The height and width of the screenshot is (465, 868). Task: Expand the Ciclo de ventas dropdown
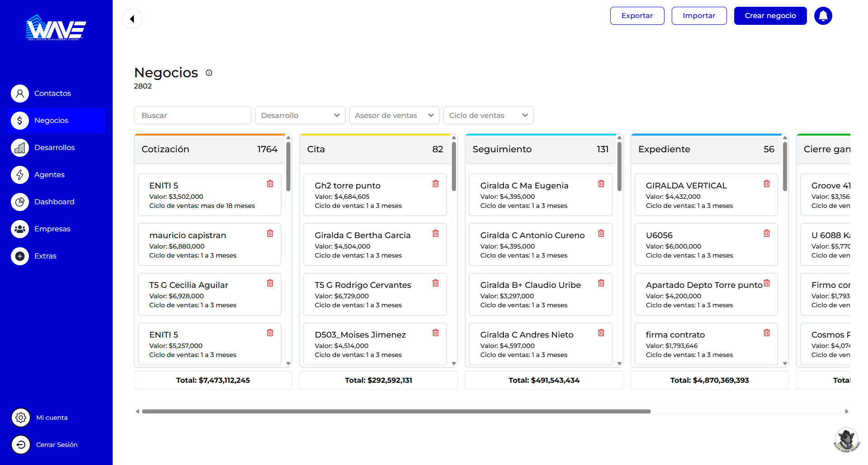coord(489,115)
